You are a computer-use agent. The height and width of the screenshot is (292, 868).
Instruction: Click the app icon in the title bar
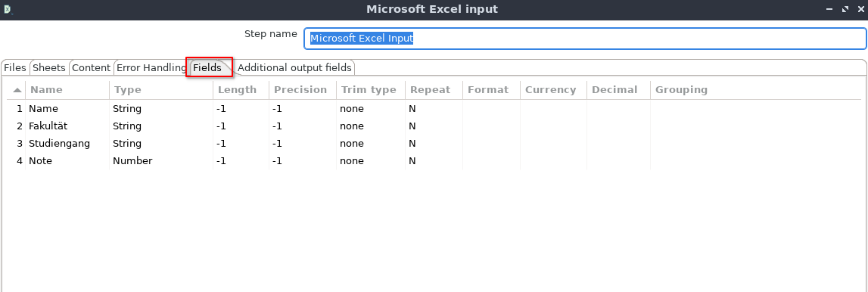(8, 9)
